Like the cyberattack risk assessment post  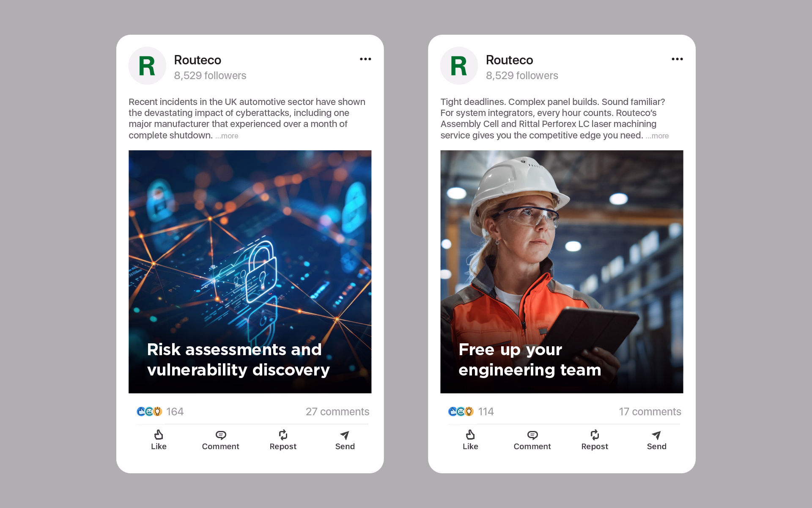(159, 440)
